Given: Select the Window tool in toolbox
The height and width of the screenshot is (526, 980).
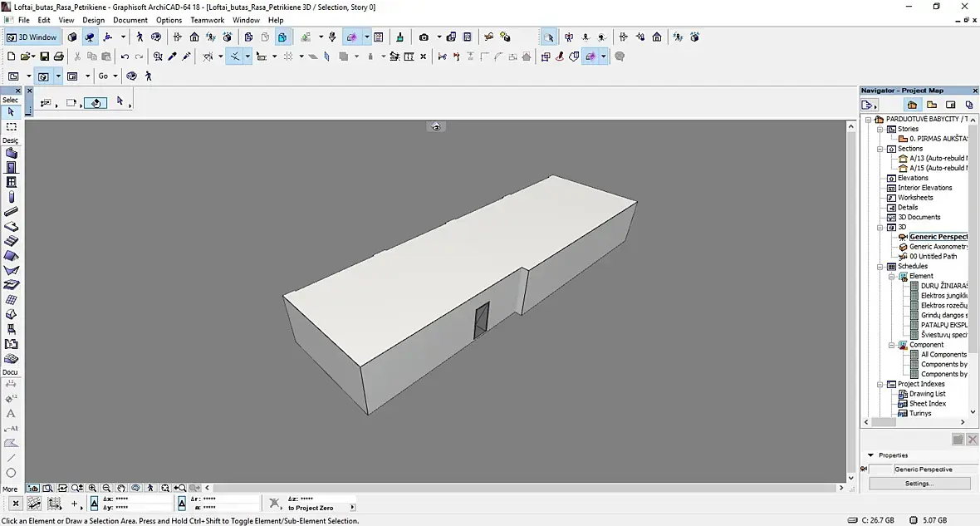Looking at the screenshot, I should 12,182.
